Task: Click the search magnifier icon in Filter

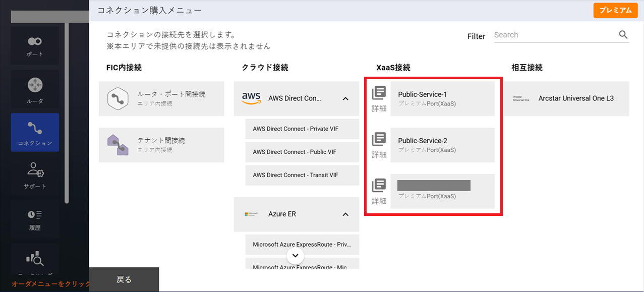Action: tap(623, 35)
